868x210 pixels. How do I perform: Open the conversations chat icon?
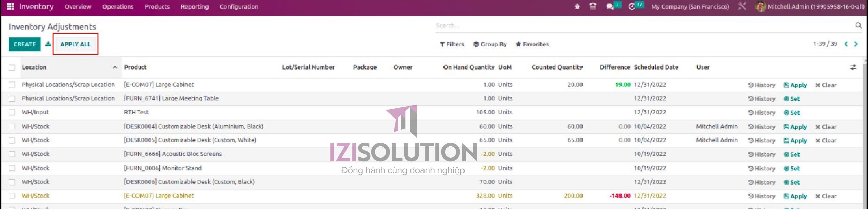tap(610, 6)
